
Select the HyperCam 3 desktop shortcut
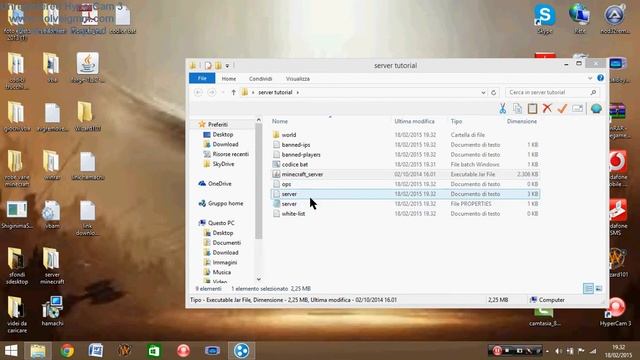click(x=616, y=312)
